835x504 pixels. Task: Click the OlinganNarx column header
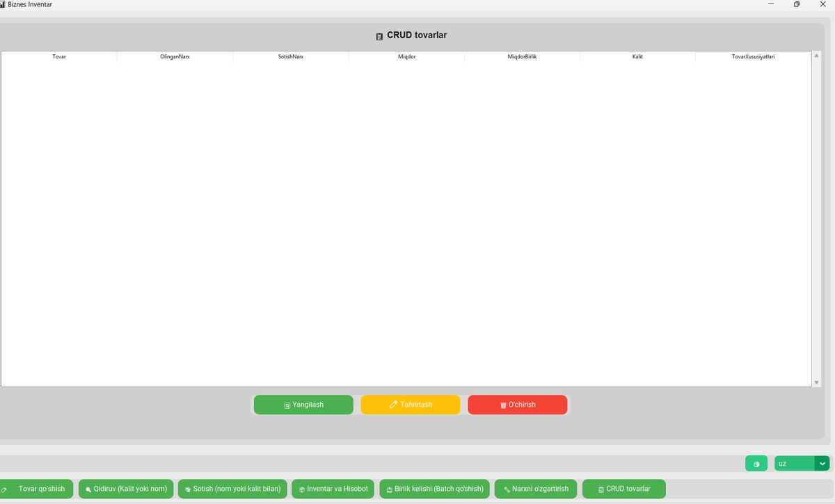[175, 56]
